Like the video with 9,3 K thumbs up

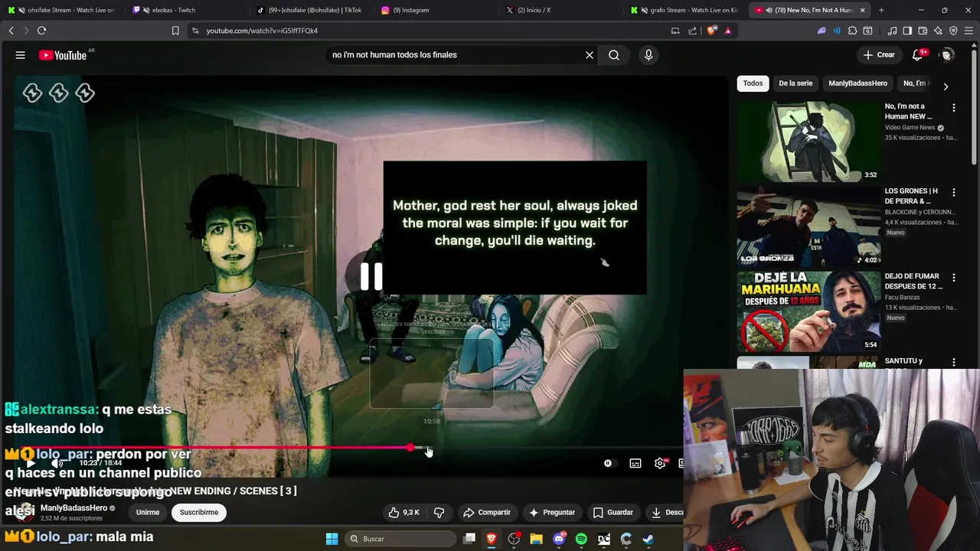(403, 513)
